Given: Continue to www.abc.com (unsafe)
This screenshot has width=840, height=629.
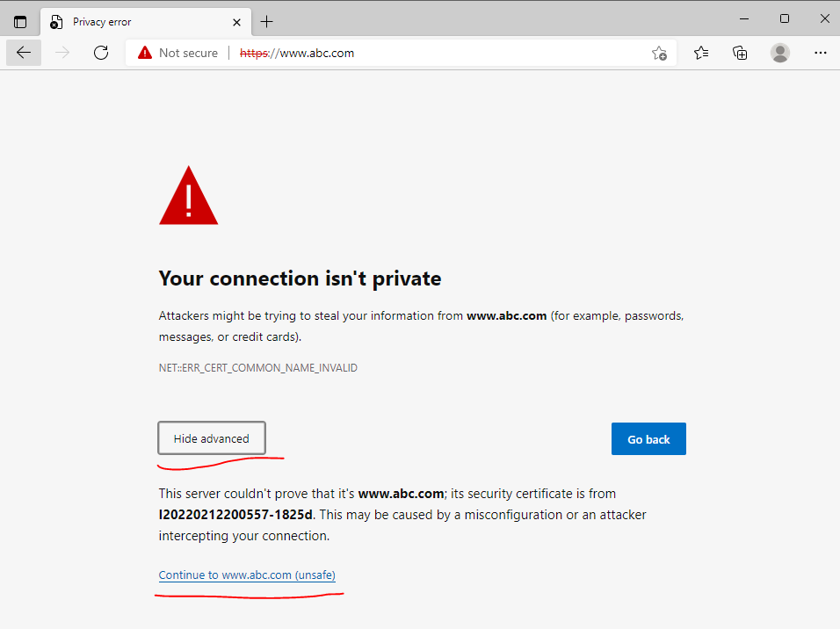Looking at the screenshot, I should click(247, 575).
